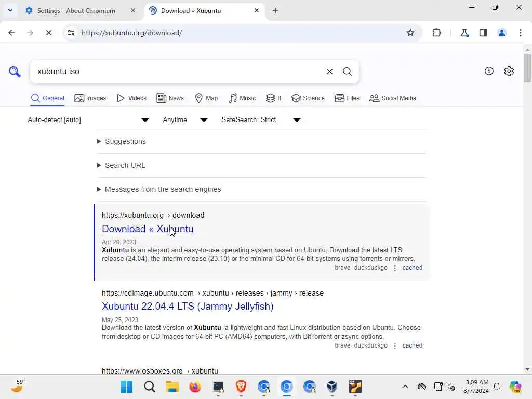Screen dimensions: 532x399
Task: Expand Messages from the search engines
Action: click(163, 189)
